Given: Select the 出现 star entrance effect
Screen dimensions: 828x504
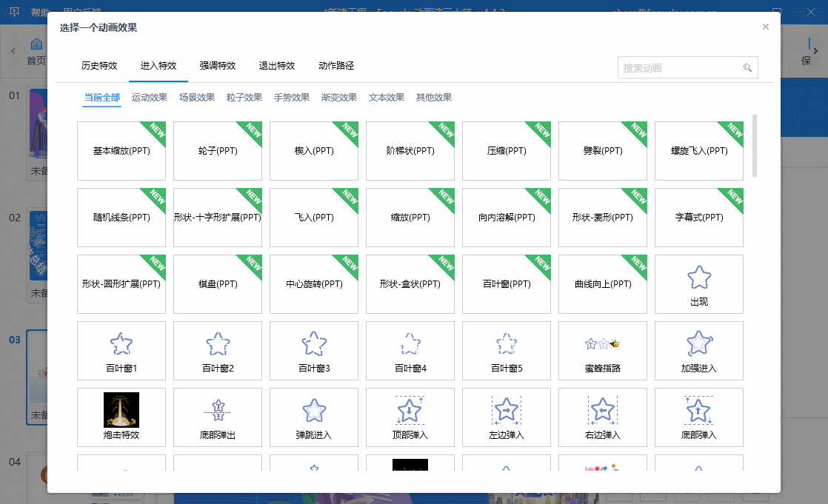Looking at the screenshot, I should (698, 284).
